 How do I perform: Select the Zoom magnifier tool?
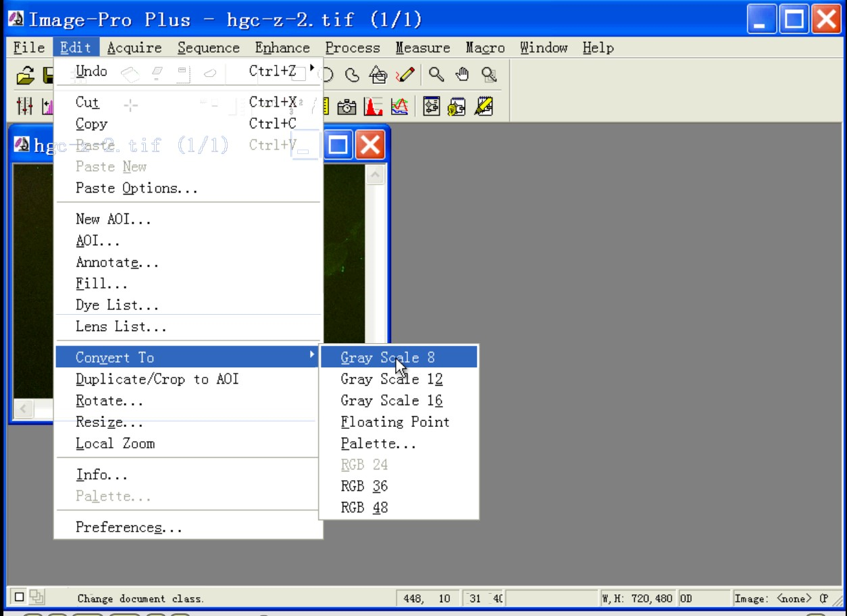coord(436,76)
